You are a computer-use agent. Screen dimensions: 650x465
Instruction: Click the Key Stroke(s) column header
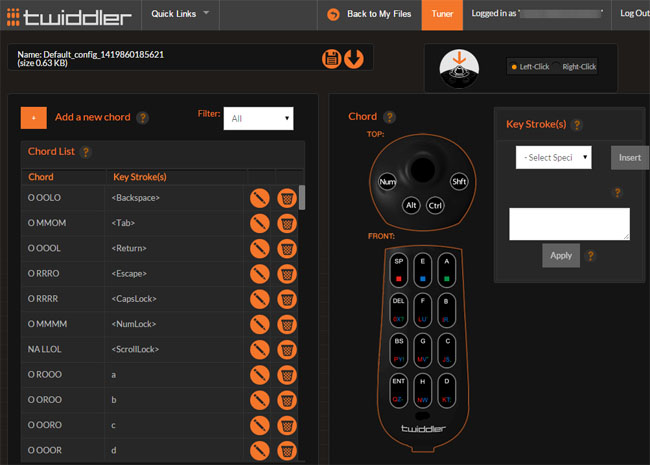pyautogui.click(x=140, y=177)
